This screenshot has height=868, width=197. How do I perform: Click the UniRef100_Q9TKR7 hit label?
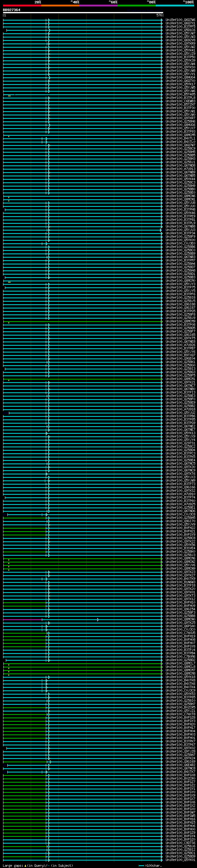coord(180,118)
